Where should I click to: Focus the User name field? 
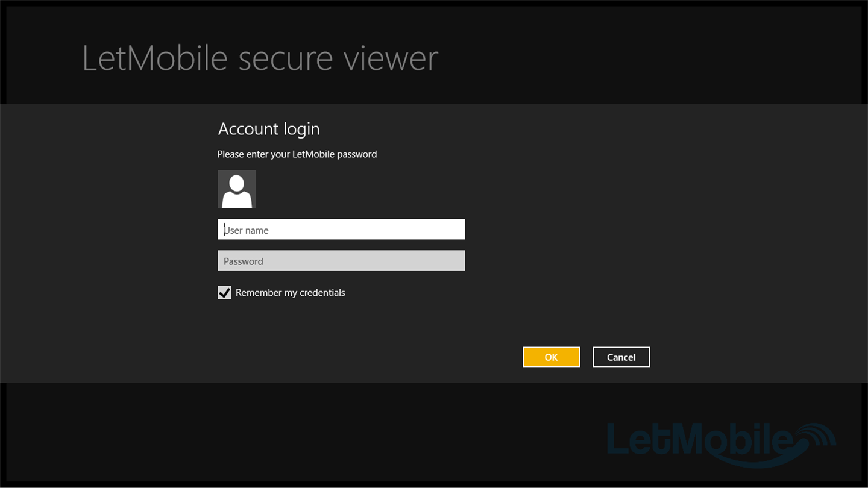(341, 230)
